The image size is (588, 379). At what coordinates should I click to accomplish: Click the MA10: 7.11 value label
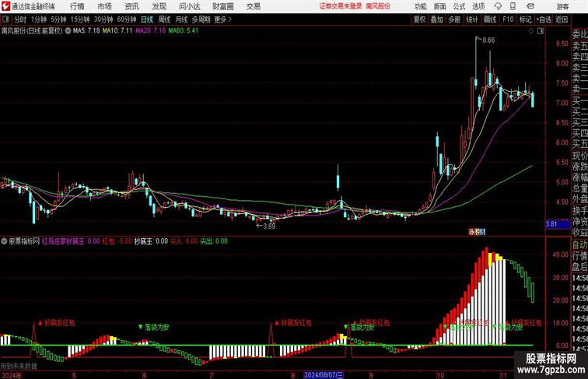point(117,31)
